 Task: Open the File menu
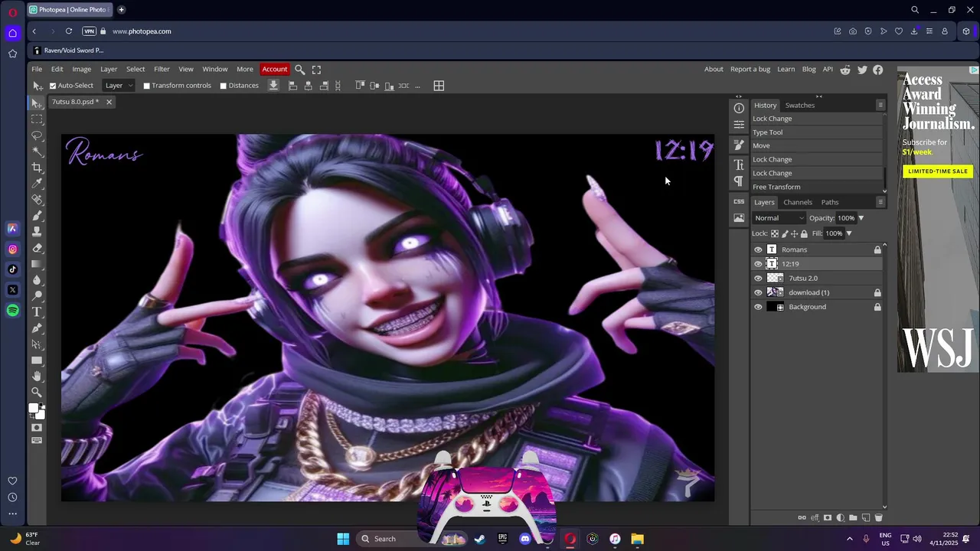(x=37, y=70)
